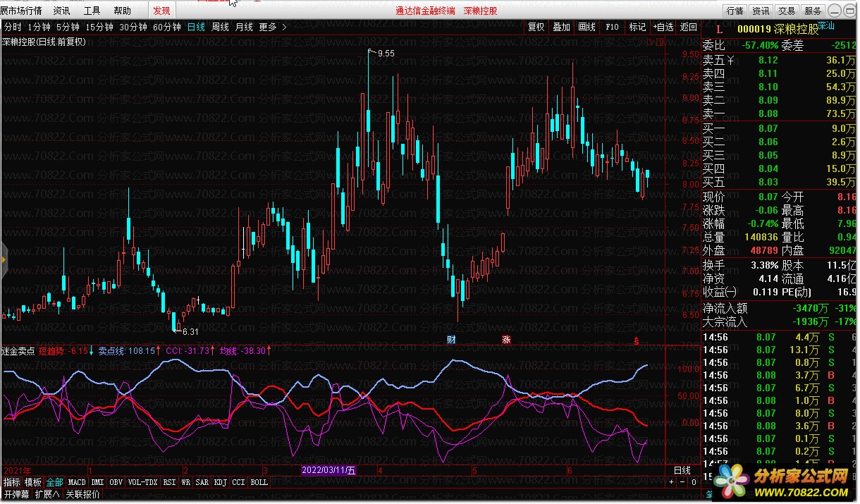Image resolution: width=860 pixels, height=504 pixels.
Task: Click the + zoom-in button near 日线
Action: 671,483
